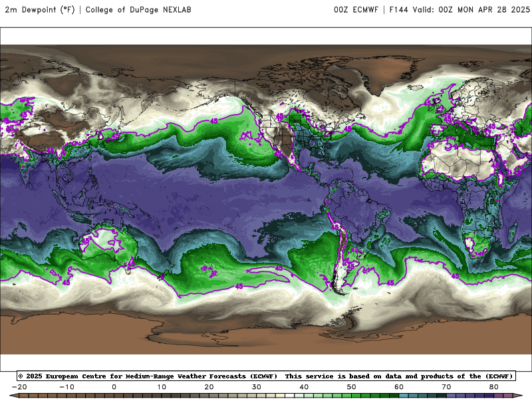Click the left arrow end of color bar

(14, 396)
